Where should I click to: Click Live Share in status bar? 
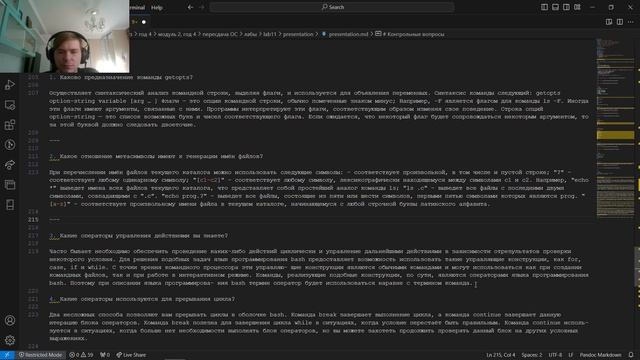(131, 355)
